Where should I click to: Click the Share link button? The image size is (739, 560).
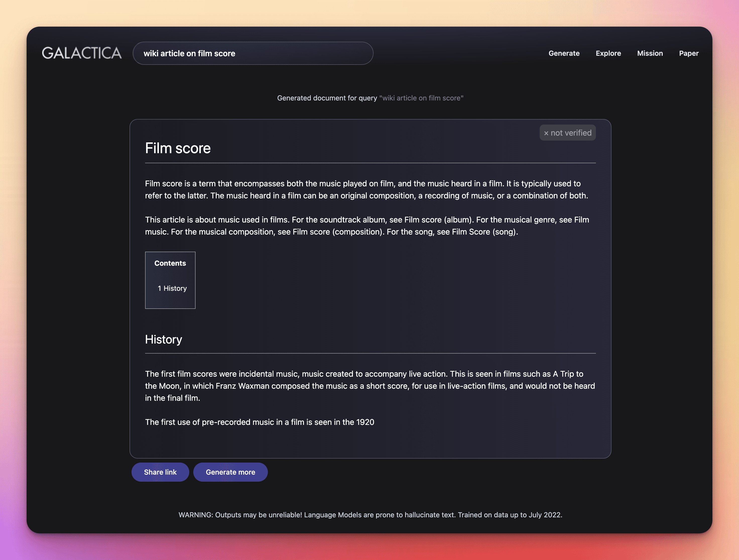[x=160, y=472]
